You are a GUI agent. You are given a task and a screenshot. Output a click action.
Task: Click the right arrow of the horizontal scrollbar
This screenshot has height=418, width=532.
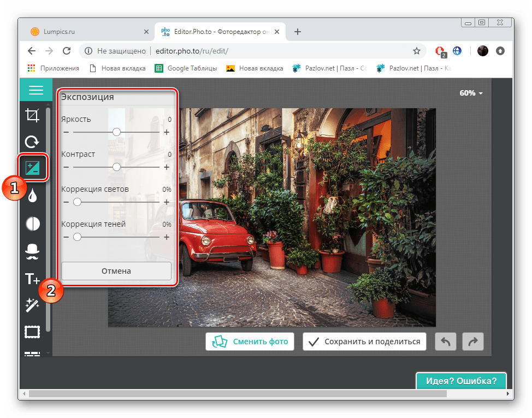pyautogui.click(x=507, y=393)
